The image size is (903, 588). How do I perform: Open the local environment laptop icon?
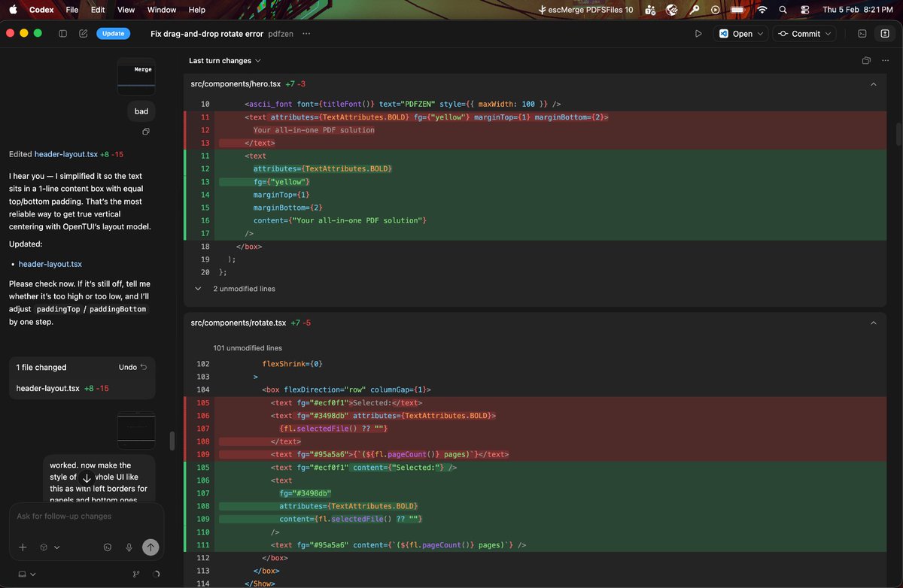point(22,574)
